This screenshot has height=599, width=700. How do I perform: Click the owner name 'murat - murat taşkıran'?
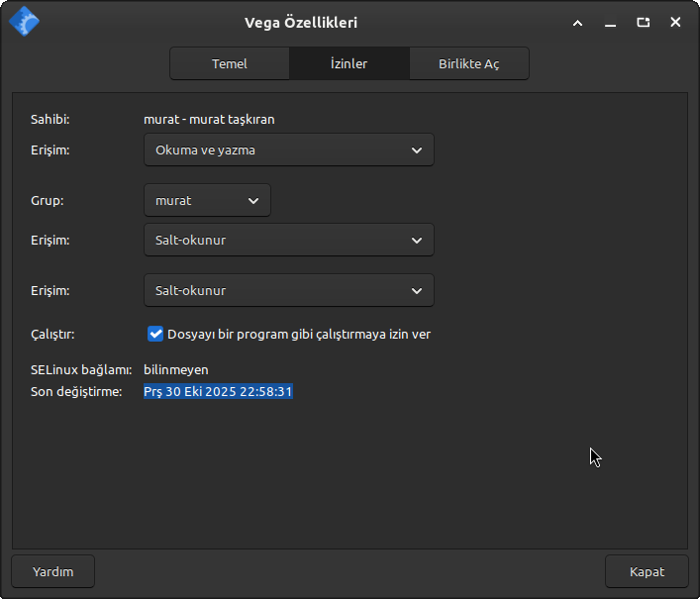click(x=209, y=120)
